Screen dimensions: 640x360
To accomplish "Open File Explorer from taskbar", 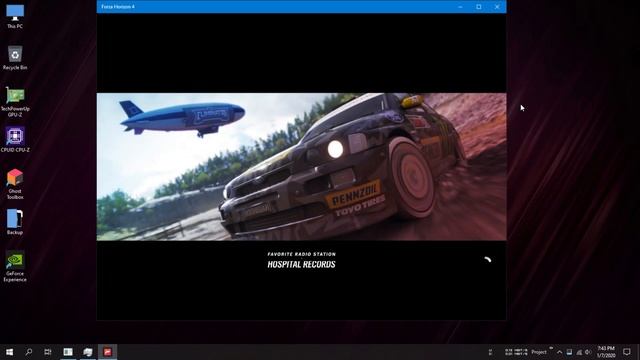I will [88, 352].
